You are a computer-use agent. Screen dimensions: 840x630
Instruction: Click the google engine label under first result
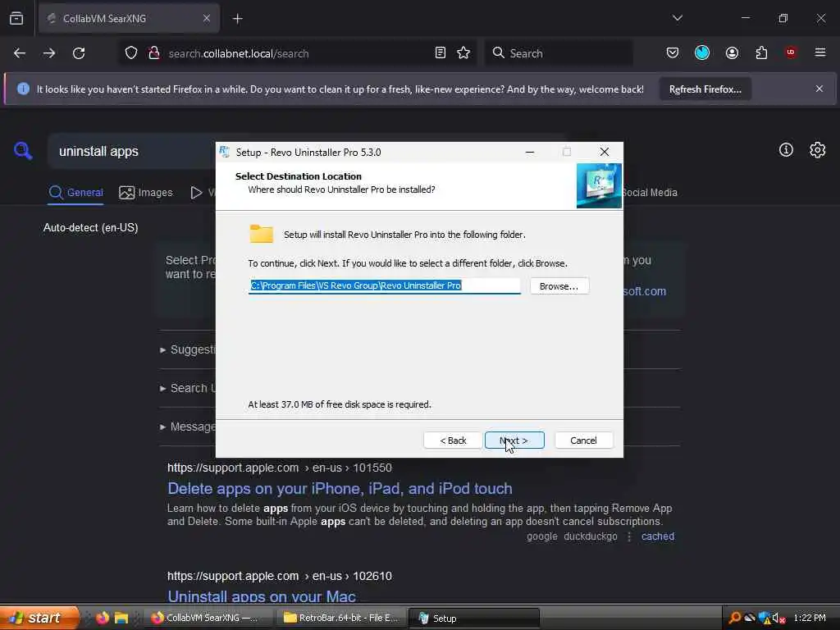tap(541, 536)
